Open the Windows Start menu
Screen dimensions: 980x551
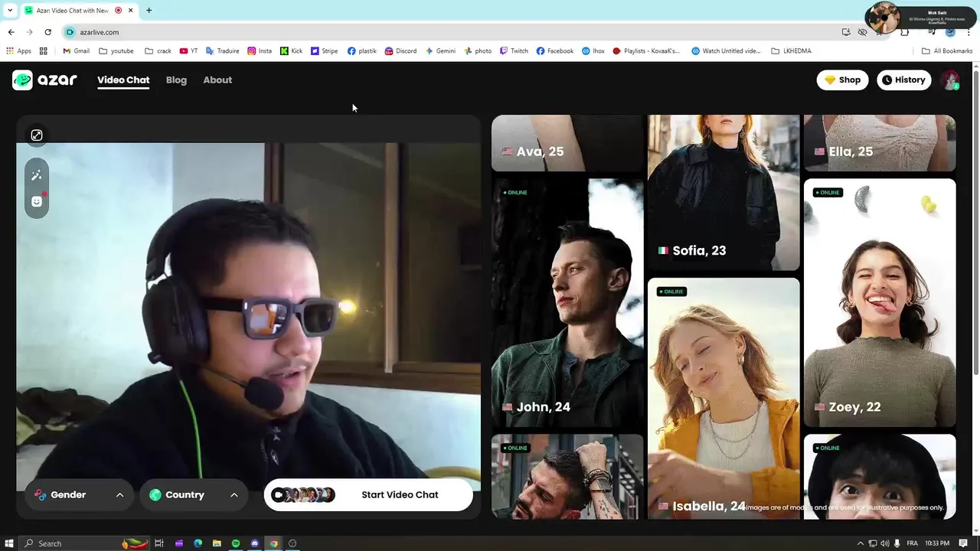(9, 543)
